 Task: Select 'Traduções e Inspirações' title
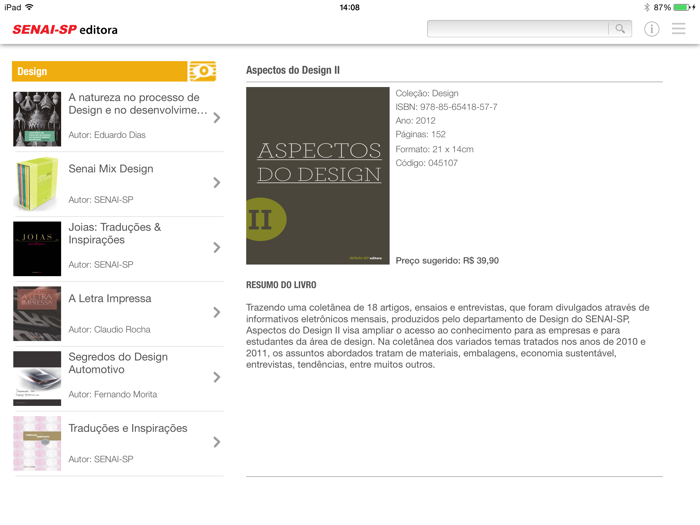[x=128, y=428]
